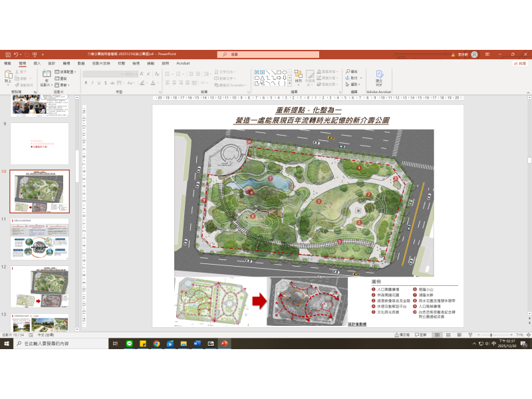Viewport: 532px width, 399px height.
Task: Click the Find magnifier icon
Action: (x=347, y=71)
